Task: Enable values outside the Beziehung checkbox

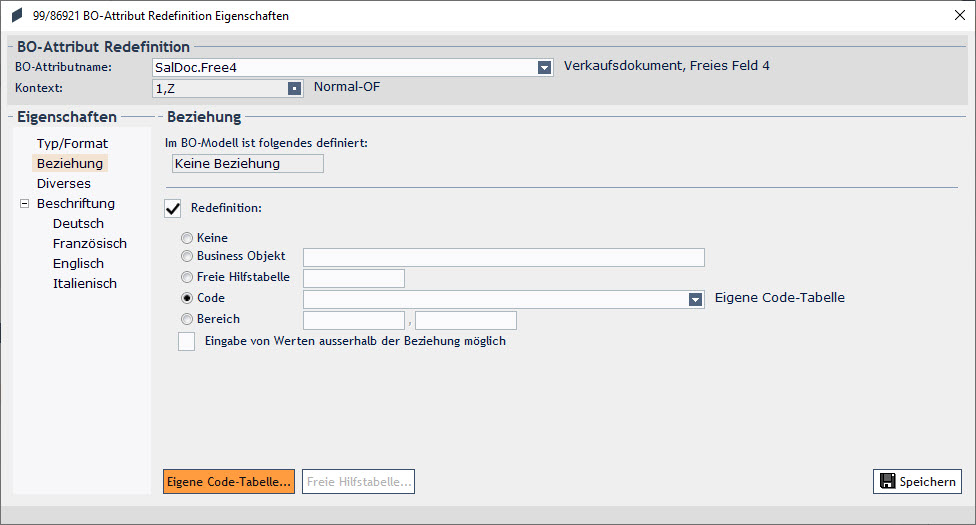Action: coord(187,341)
